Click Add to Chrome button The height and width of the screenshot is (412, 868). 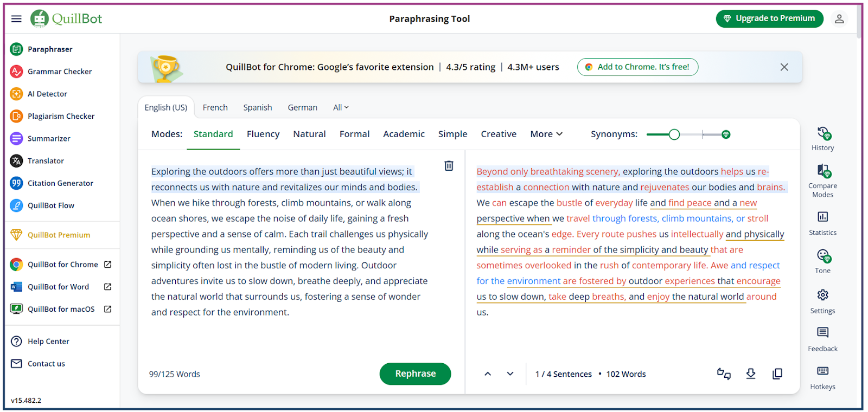pyautogui.click(x=637, y=67)
